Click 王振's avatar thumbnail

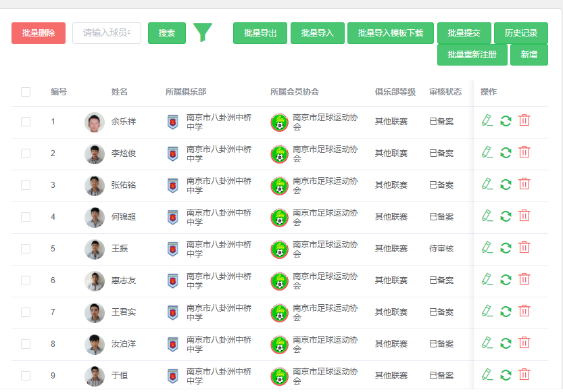pyautogui.click(x=95, y=249)
